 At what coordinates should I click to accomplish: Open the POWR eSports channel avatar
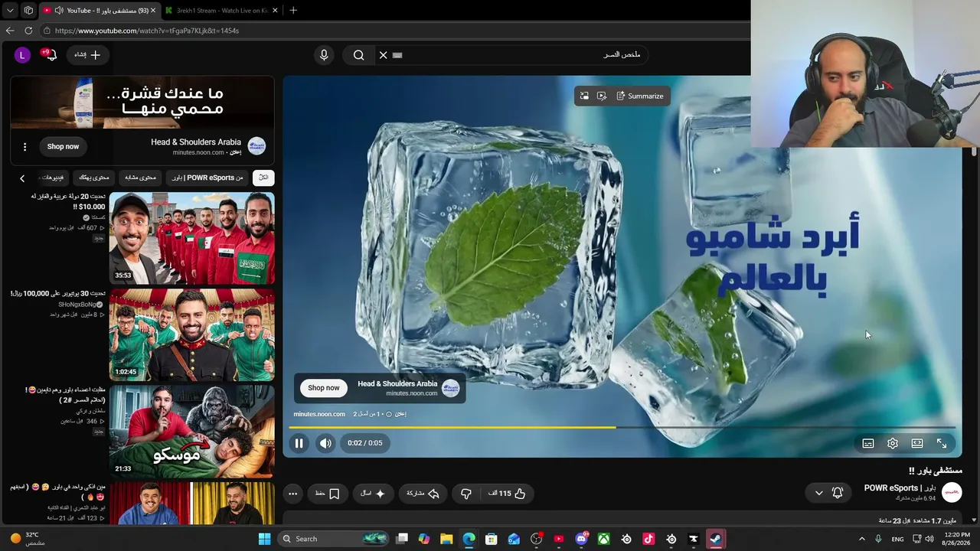[952, 492]
